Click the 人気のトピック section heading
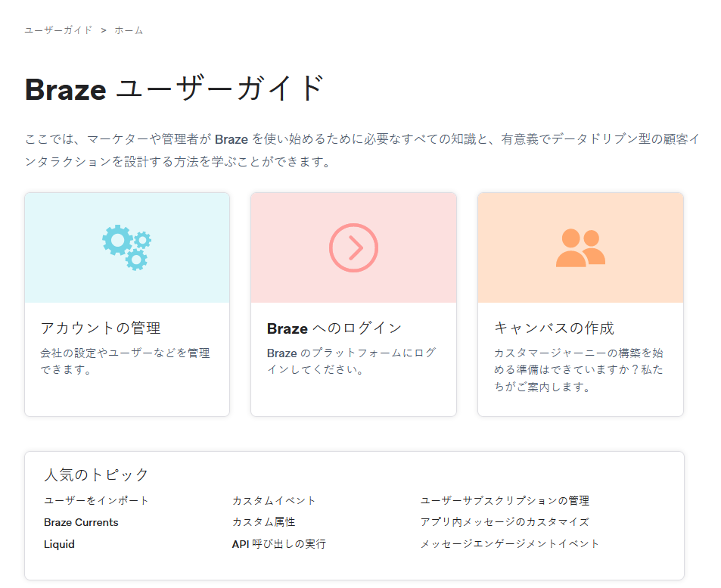 (96, 474)
